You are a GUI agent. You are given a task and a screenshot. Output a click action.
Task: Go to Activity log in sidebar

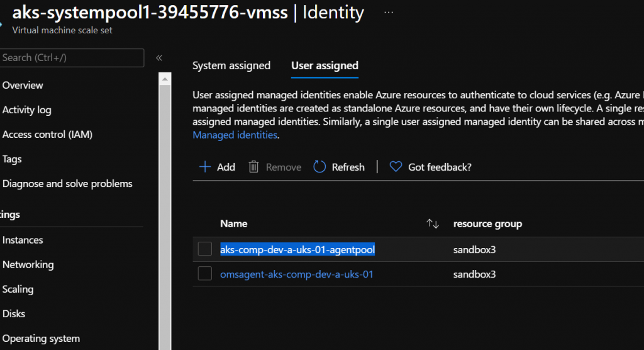[27, 110]
